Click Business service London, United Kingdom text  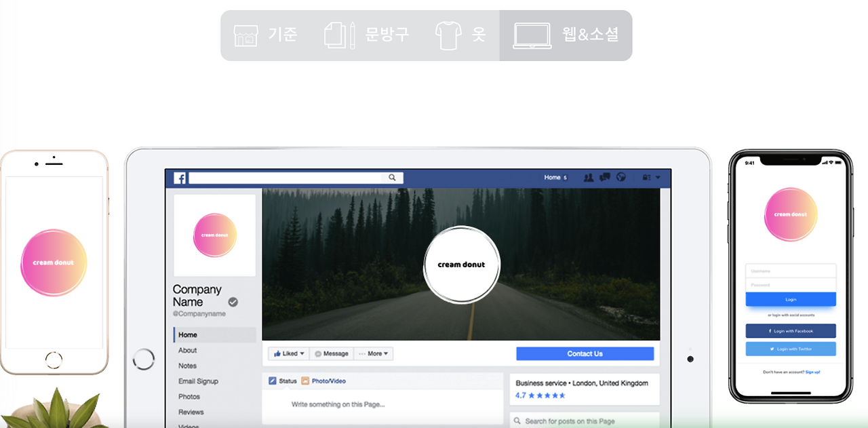click(x=582, y=383)
